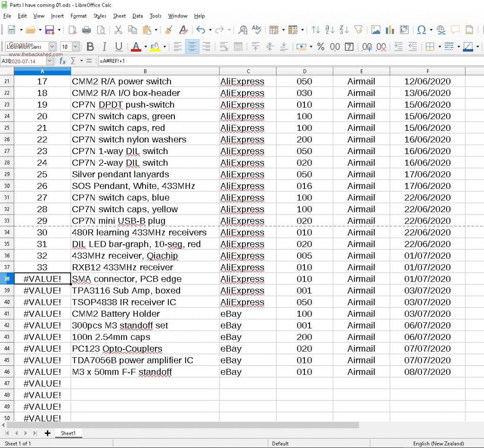Click the Open folder icon
This screenshot has height=448, width=484.
pos(30,30)
